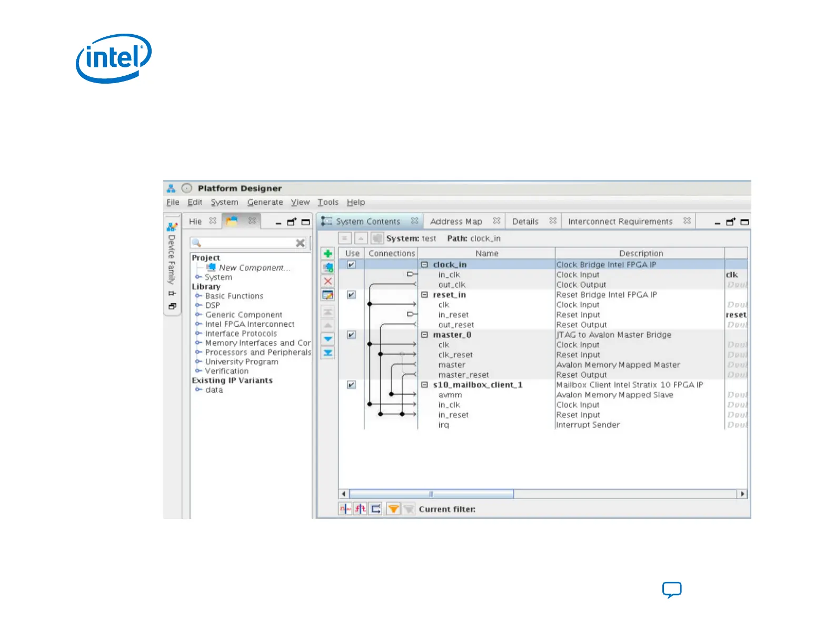The width and height of the screenshot is (834, 644).
Task: Switch to the Details tab
Action: [525, 222]
